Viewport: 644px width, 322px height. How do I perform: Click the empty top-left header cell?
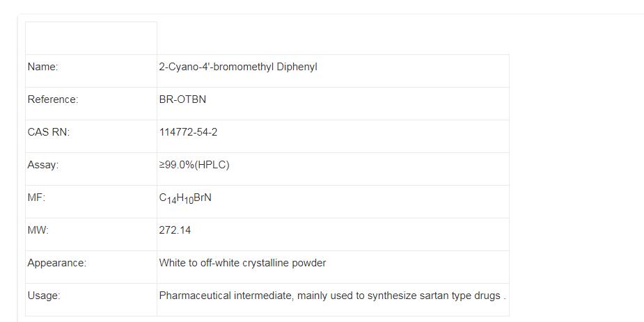point(91,38)
